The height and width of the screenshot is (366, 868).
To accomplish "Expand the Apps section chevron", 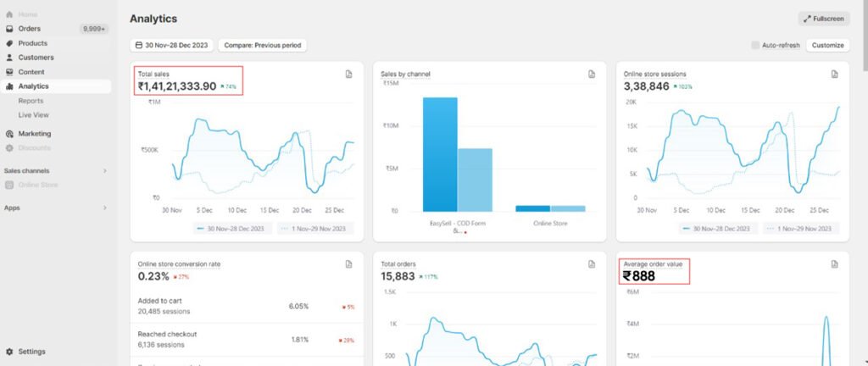I will tap(105, 208).
